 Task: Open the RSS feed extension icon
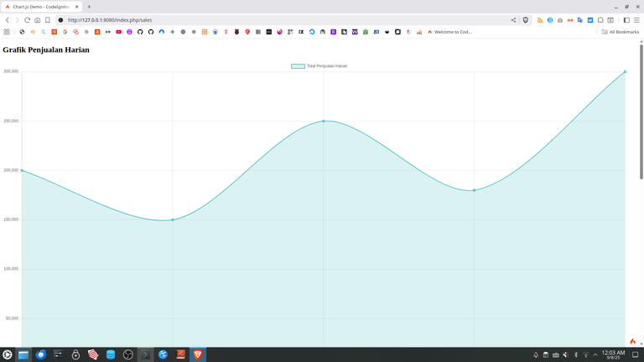click(540, 20)
